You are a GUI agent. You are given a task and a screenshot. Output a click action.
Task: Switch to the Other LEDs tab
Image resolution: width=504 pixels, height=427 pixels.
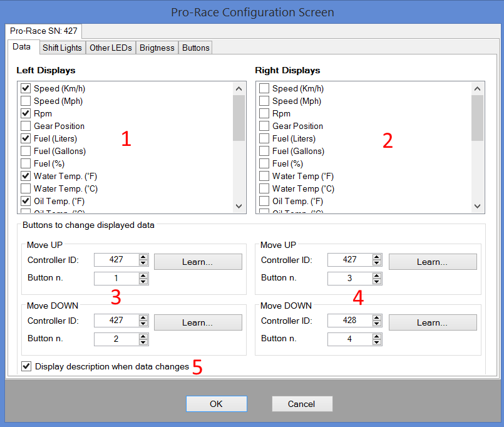pos(110,48)
